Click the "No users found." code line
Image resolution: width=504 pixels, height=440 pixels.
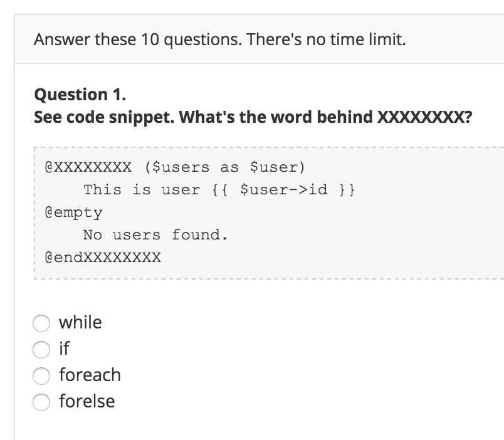pyautogui.click(x=155, y=235)
